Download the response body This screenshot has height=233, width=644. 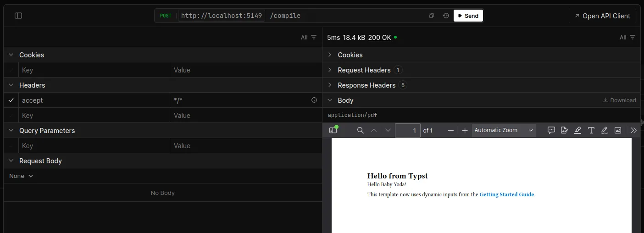pos(619,100)
